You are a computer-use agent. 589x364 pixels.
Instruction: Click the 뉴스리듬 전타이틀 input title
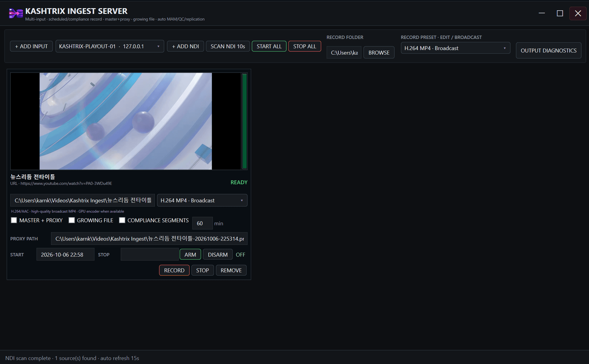click(33, 177)
